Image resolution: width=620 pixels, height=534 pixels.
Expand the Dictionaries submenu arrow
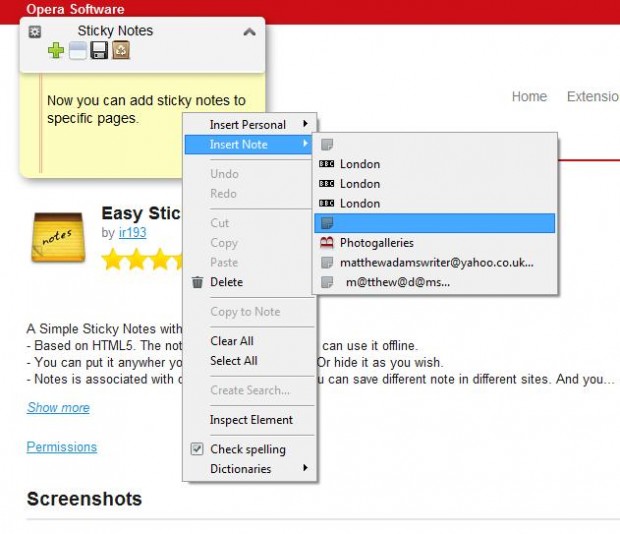(305, 468)
